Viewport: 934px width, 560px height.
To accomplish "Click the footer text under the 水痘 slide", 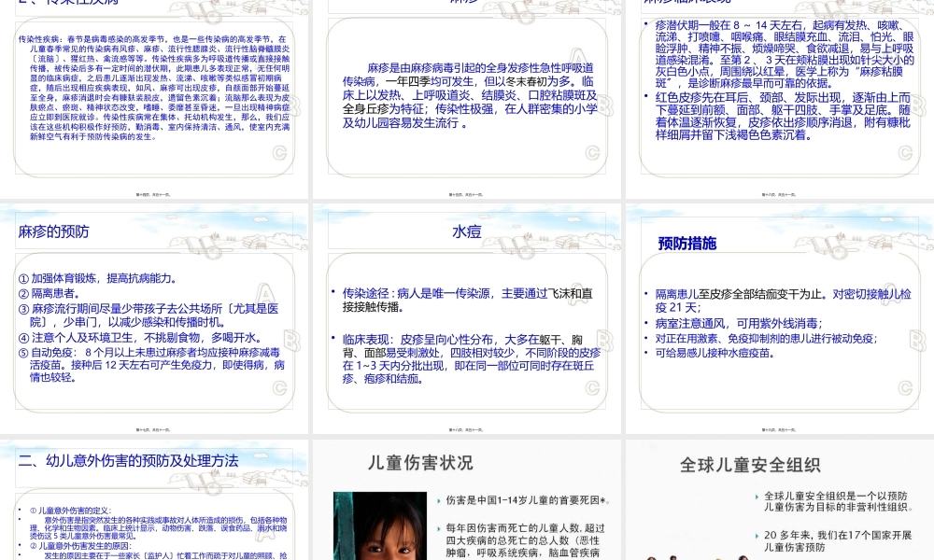I will tap(467, 429).
